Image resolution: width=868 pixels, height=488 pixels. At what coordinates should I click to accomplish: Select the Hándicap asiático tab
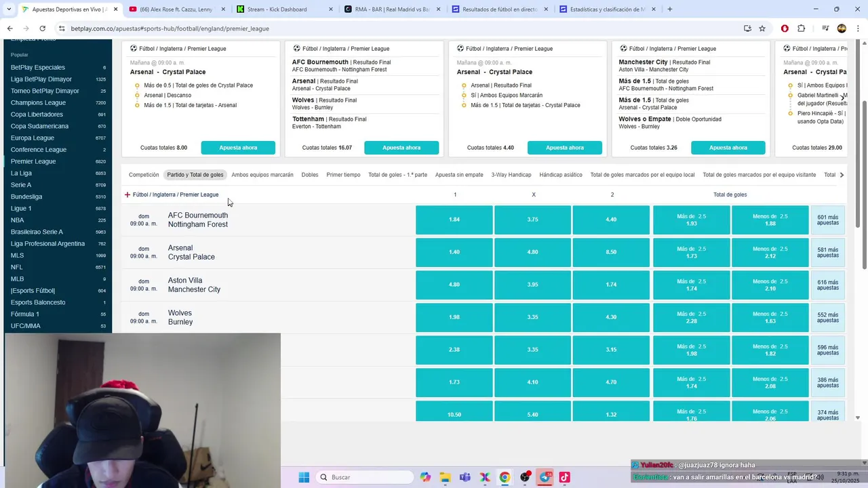561,175
